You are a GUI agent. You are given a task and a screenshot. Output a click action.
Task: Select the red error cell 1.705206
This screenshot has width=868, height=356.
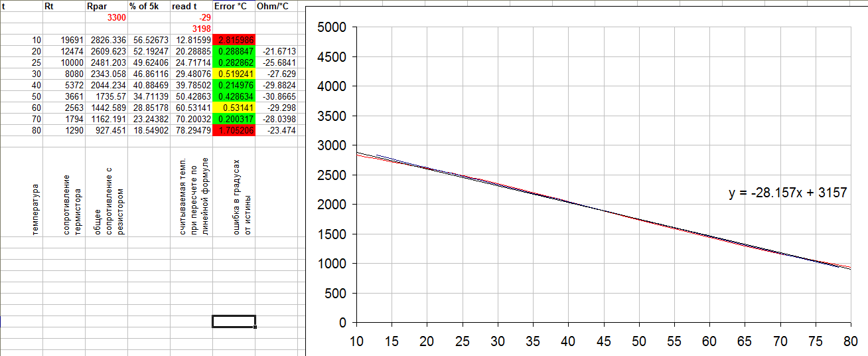(x=234, y=130)
